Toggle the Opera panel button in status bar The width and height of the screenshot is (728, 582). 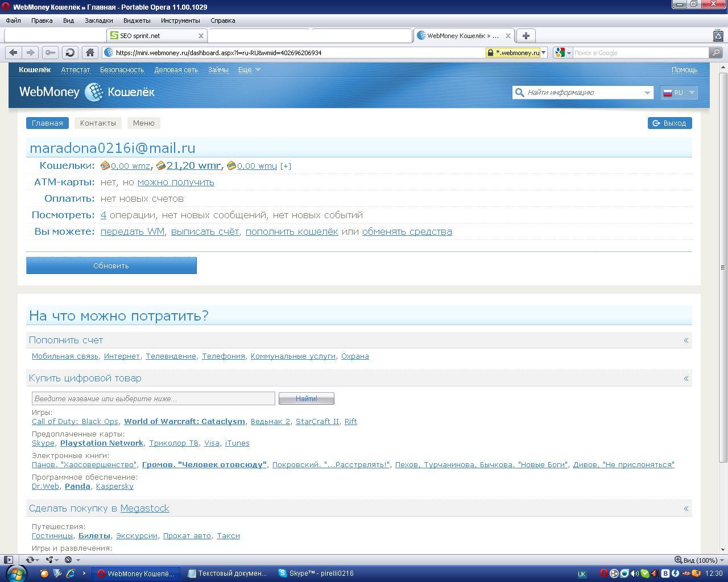(8, 560)
